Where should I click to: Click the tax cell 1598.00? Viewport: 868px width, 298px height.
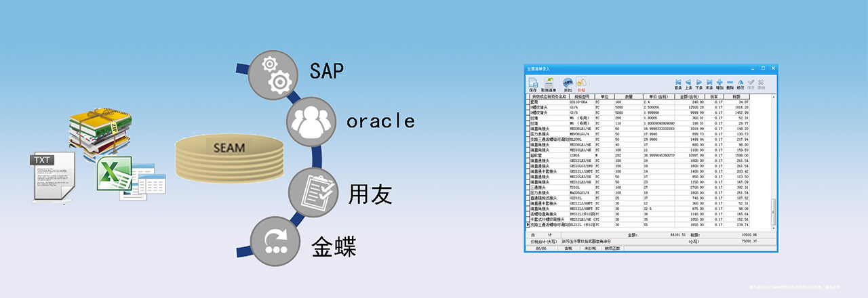[x=736, y=155]
